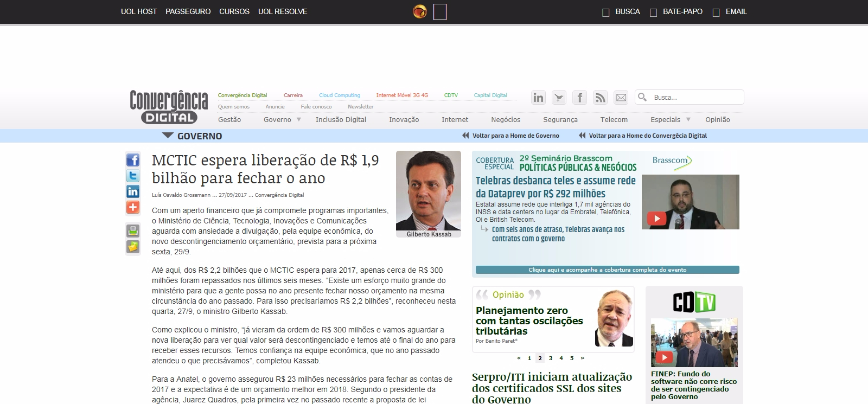Open the Internet menu item

pos(455,119)
